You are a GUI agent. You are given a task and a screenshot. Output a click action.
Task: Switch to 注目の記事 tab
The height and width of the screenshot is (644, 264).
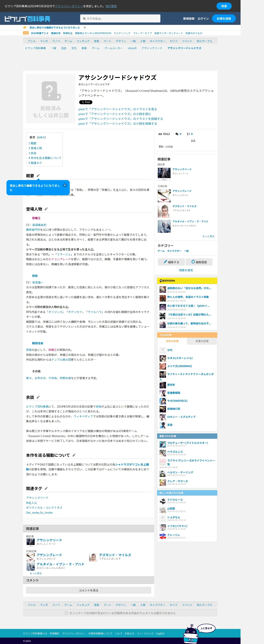pyautogui.click(x=172, y=341)
